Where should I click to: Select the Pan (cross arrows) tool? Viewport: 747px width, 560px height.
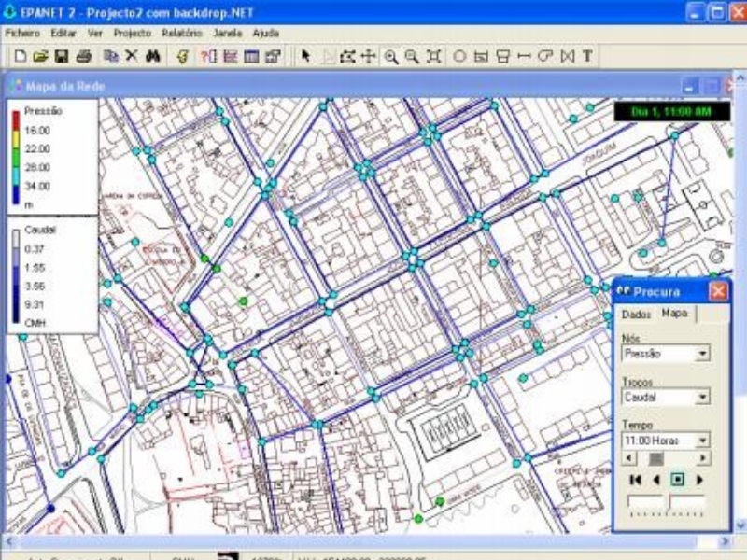tap(369, 56)
